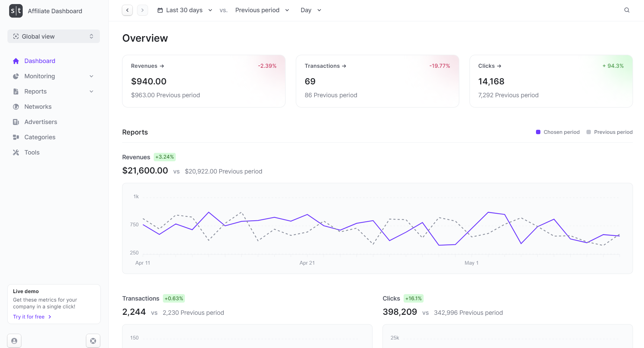Viewport: 644px width, 348px height.
Task: Click the Apr 21 axis label
Action: tap(307, 263)
